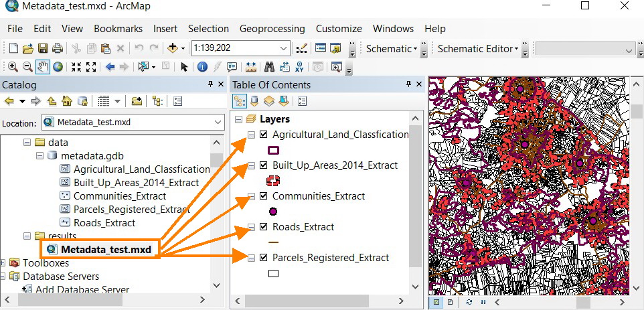Collapse the Layers data frame
The image size is (644, 310).
click(x=238, y=119)
